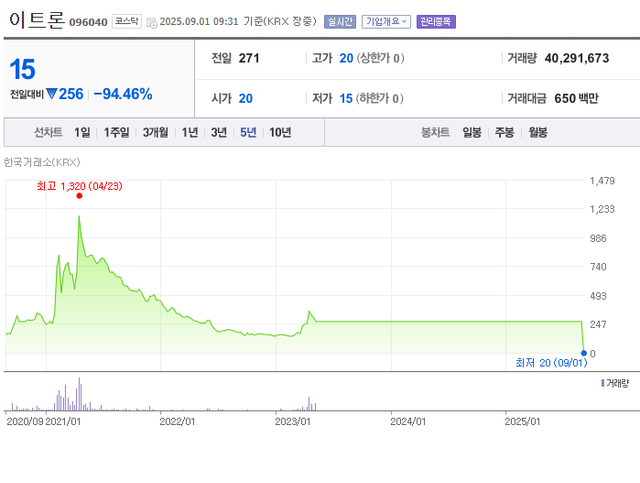Select the 1년 line chart tab
Image resolution: width=640 pixels, height=483 pixels.
point(190,132)
